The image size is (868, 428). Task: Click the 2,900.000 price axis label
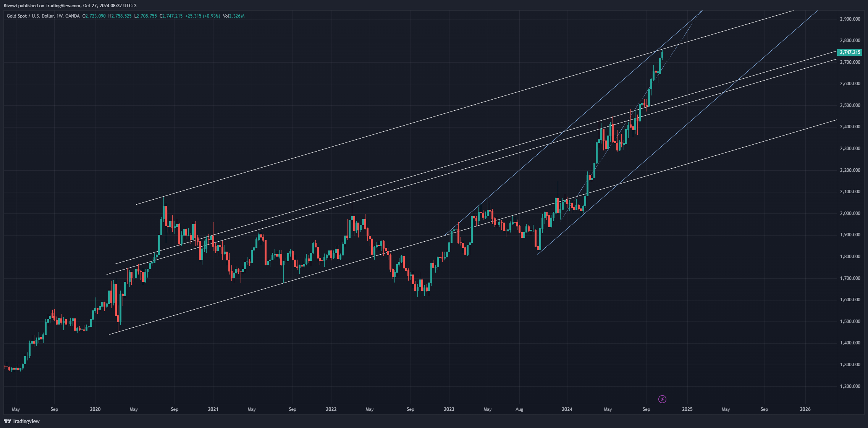pyautogui.click(x=850, y=19)
